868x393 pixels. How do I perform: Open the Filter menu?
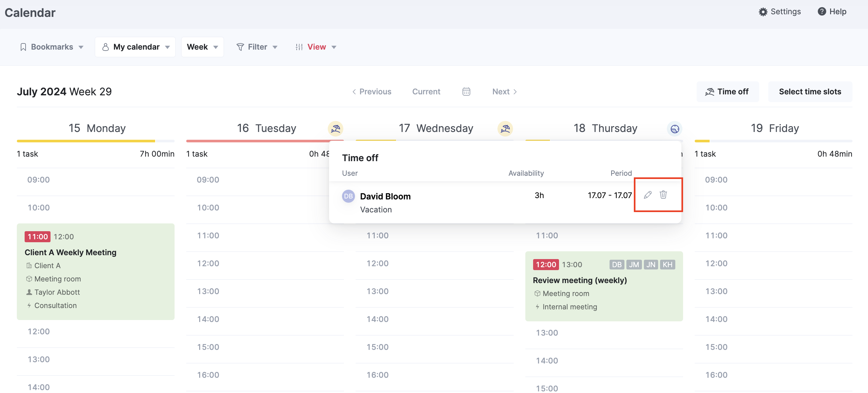pos(257,47)
